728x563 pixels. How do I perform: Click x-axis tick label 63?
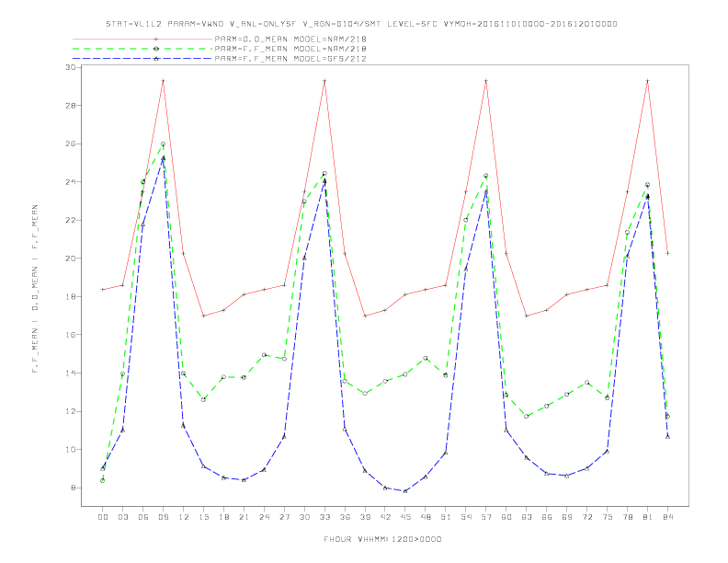coord(527,517)
